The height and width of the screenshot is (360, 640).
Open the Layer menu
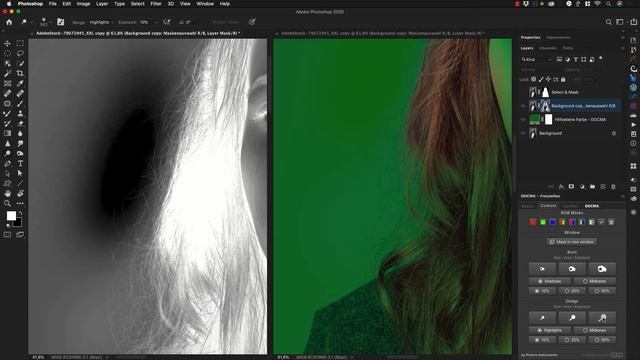click(102, 4)
